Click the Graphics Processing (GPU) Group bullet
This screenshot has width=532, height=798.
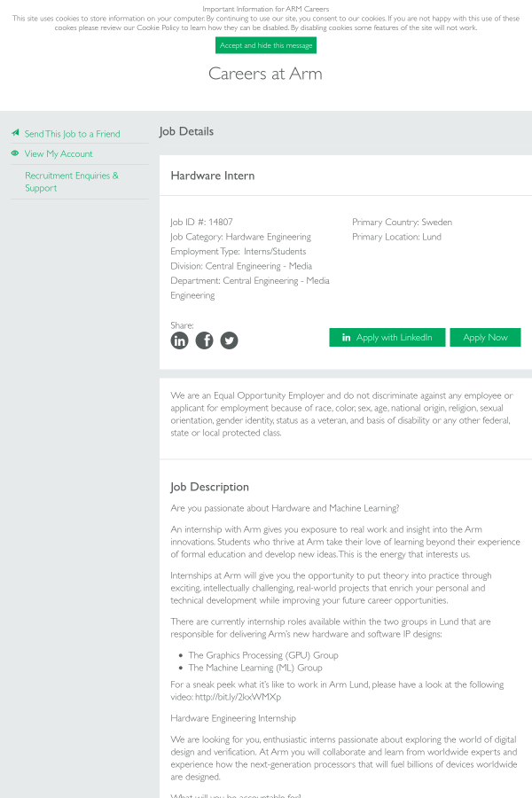coord(262,655)
